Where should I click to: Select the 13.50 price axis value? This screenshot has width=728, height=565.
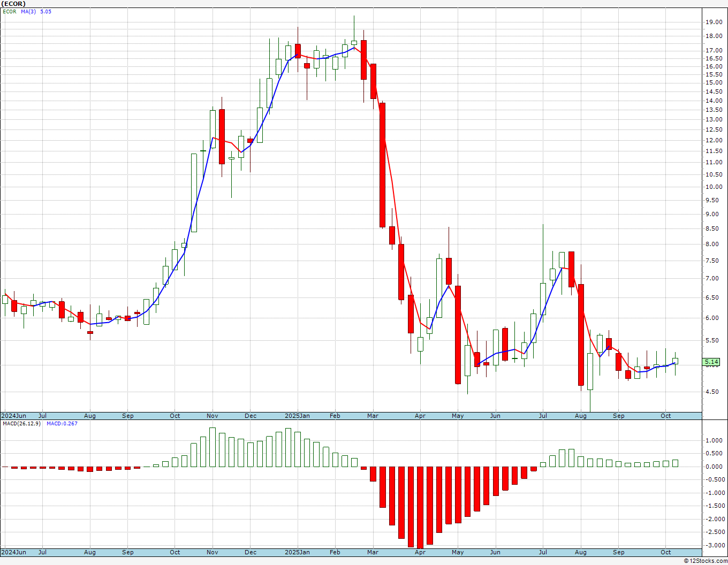[714, 110]
